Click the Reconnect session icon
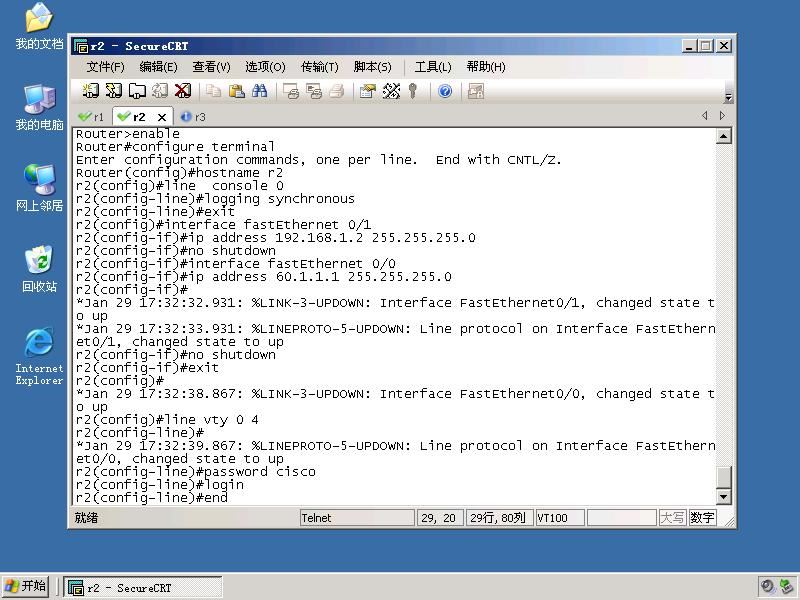The image size is (800, 600). click(160, 91)
